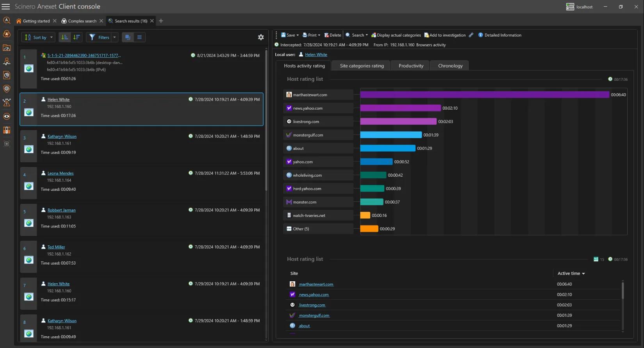
Task: Select the Hosts activity rating tab
Action: click(x=304, y=66)
